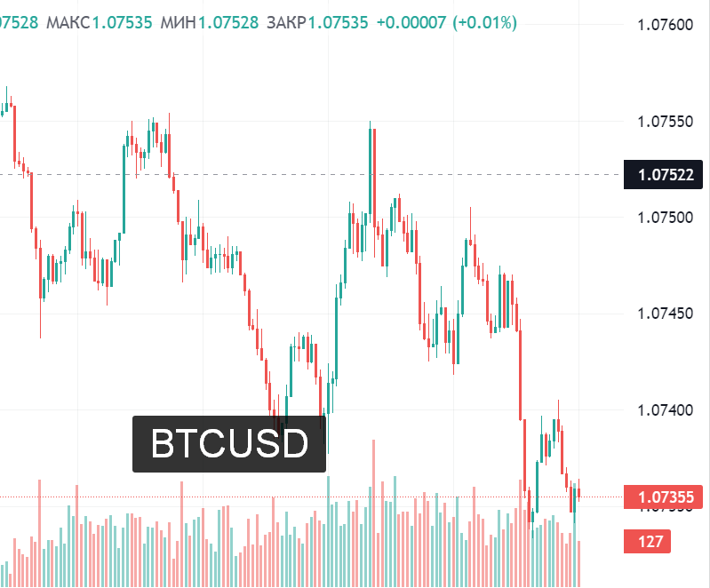The image size is (710, 588).
Task: Click the 1.07400 price scale label
Action: tap(665, 410)
